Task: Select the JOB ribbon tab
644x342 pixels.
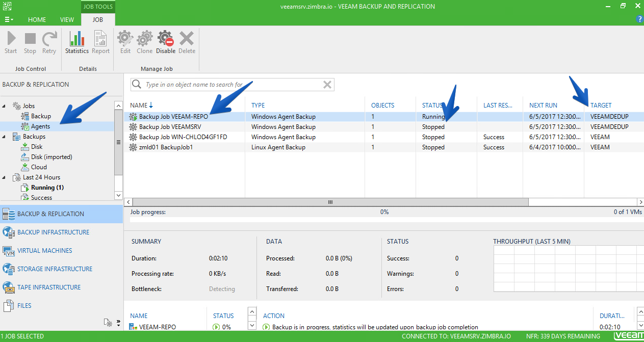Action: point(97,19)
